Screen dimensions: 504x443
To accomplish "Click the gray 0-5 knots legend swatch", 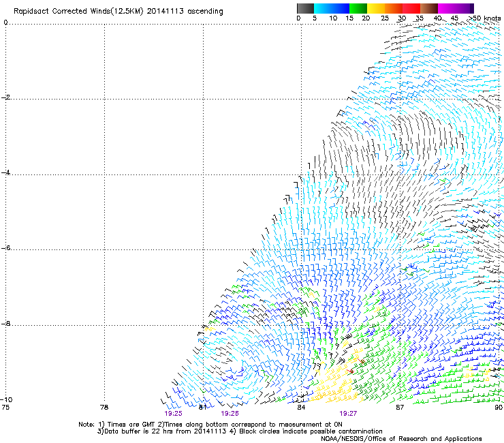I will [305, 8].
